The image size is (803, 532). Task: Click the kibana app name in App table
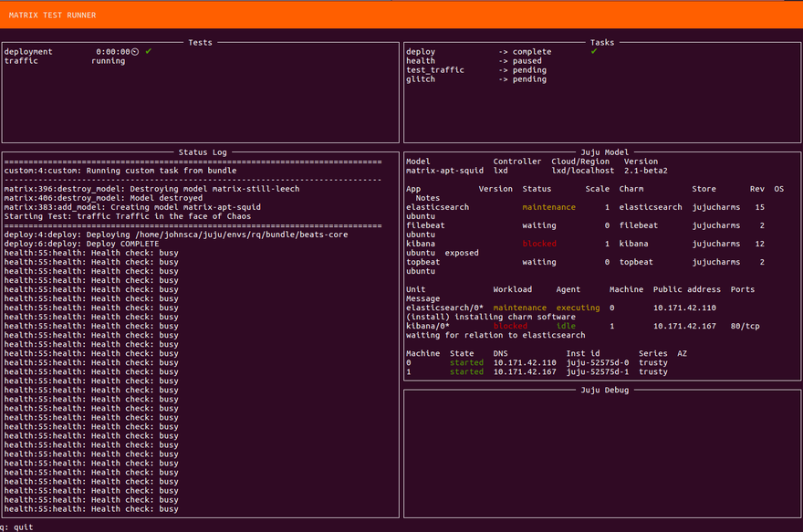pyautogui.click(x=421, y=244)
